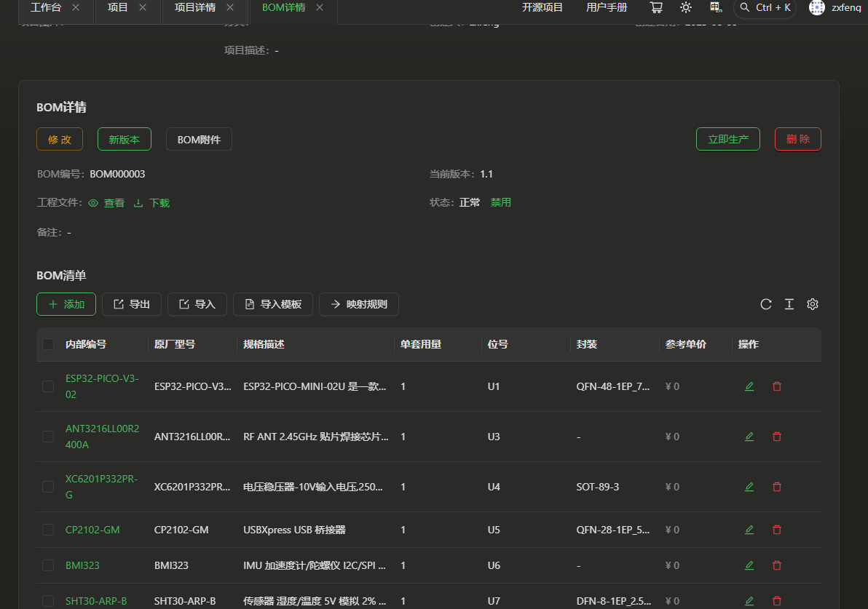
Task: Delete the ANT3216LL00R2400A row
Action: tap(777, 437)
